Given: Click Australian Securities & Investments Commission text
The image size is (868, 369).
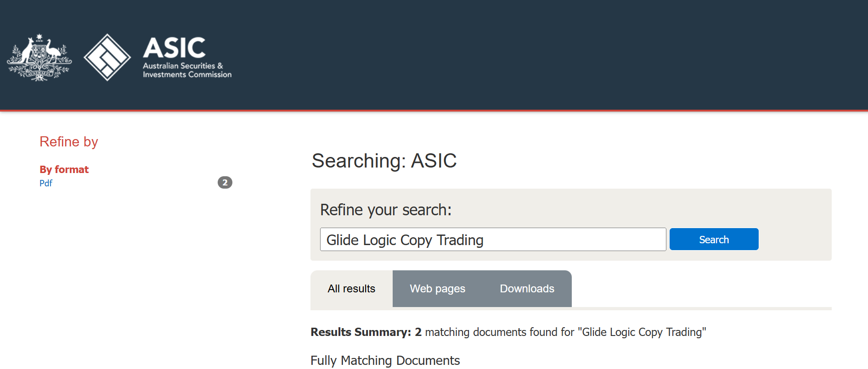Looking at the screenshot, I should (187, 70).
